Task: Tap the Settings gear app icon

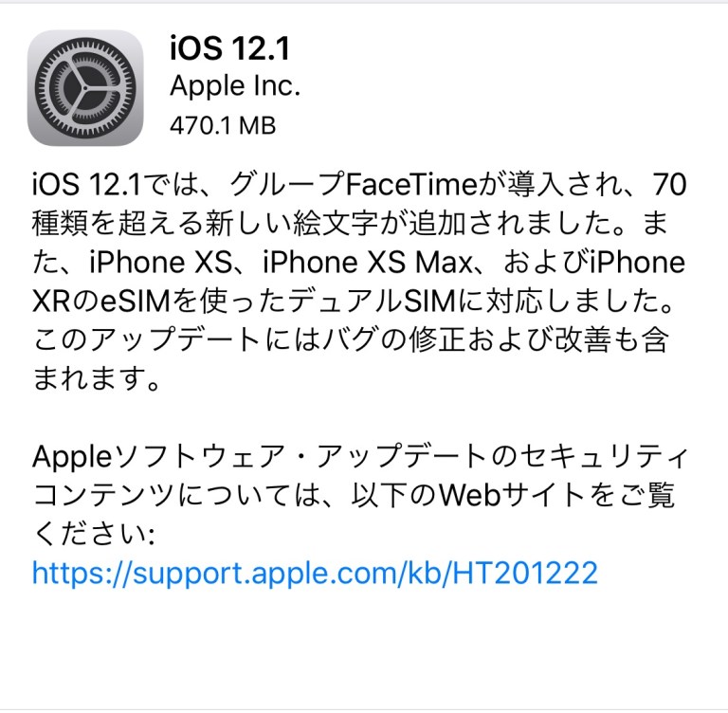Action: click(85, 88)
